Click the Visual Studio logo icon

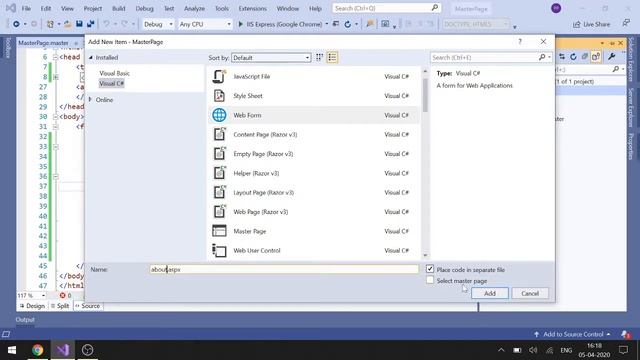[11, 8]
